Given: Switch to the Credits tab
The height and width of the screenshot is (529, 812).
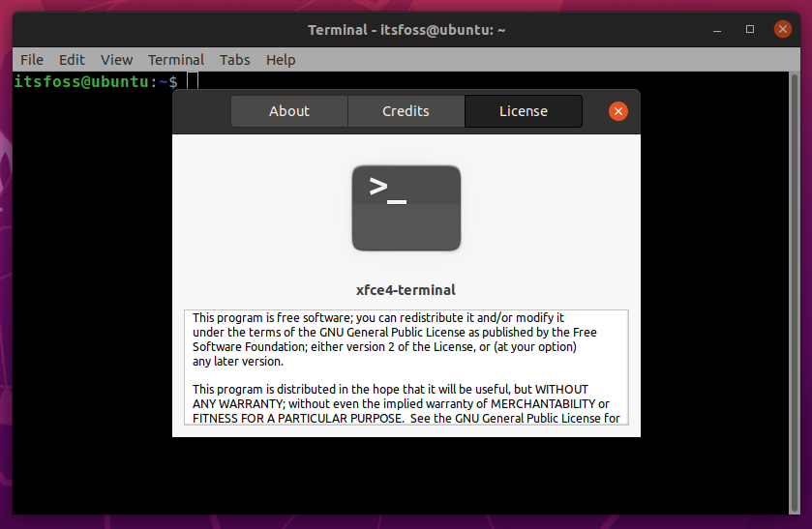Looking at the screenshot, I should pyautogui.click(x=406, y=111).
